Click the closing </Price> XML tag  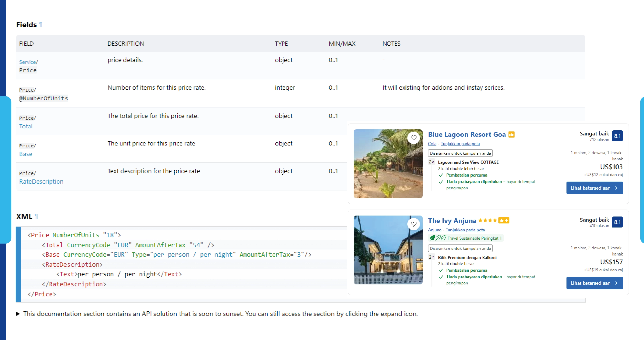42,294
